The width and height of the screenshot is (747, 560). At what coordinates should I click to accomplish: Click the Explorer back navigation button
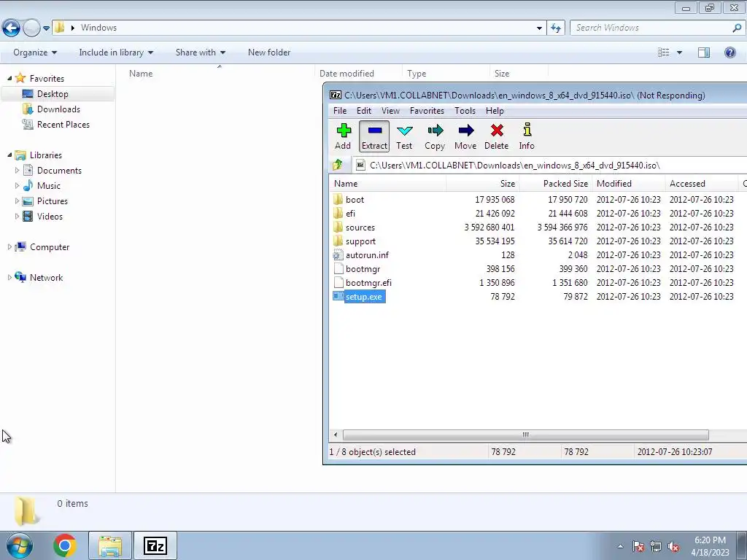(12, 28)
